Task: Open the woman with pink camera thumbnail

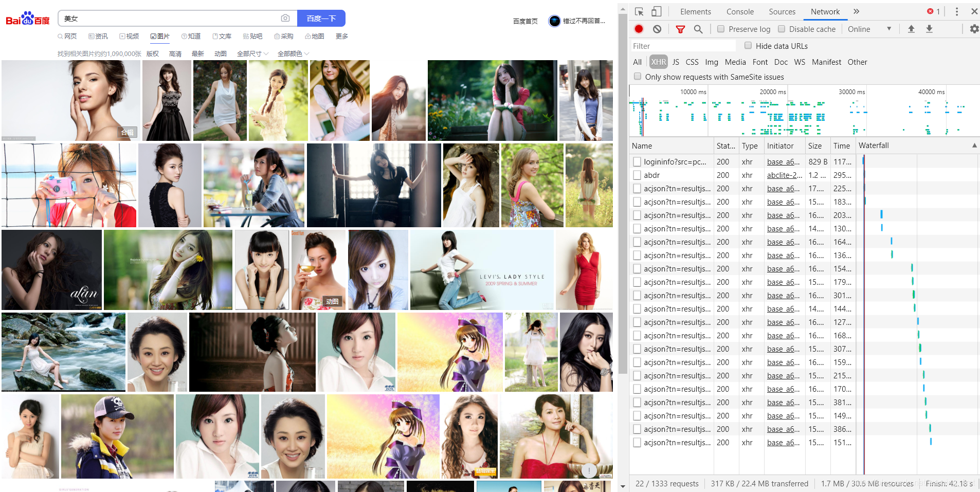Action: (x=69, y=185)
